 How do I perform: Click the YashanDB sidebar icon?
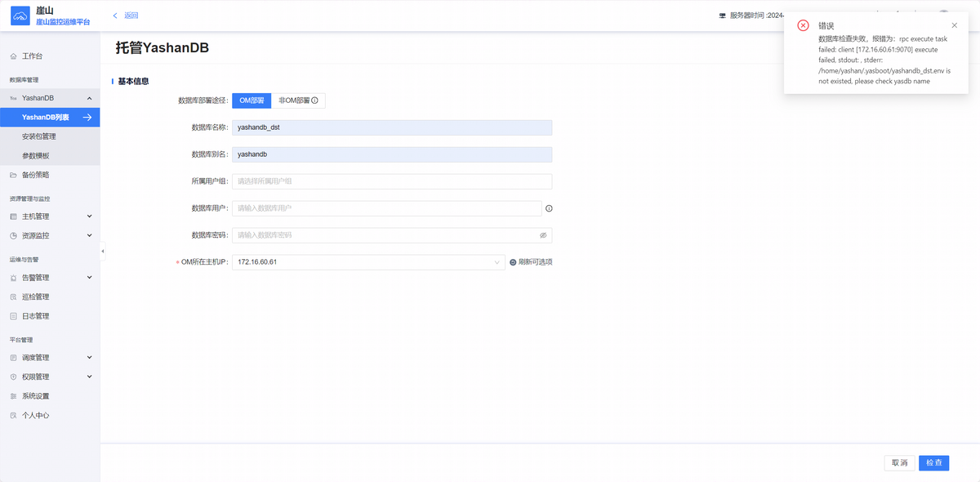[x=13, y=98]
